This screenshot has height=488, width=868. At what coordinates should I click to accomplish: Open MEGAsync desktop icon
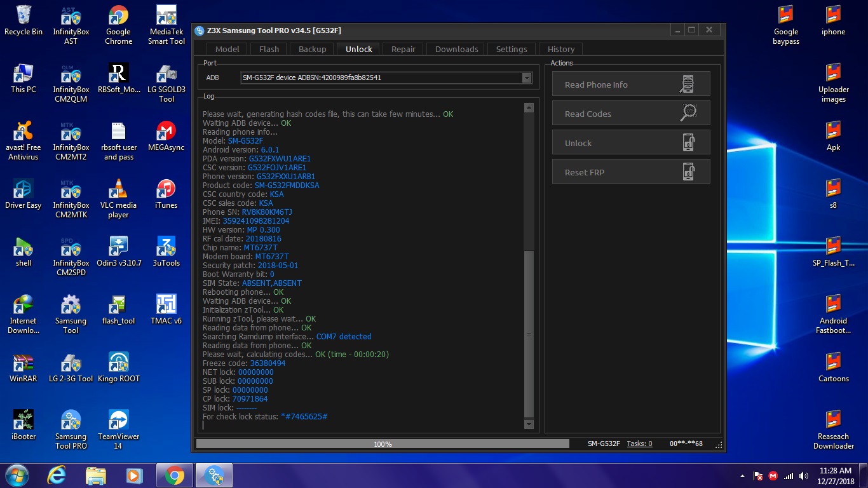pyautogui.click(x=166, y=137)
